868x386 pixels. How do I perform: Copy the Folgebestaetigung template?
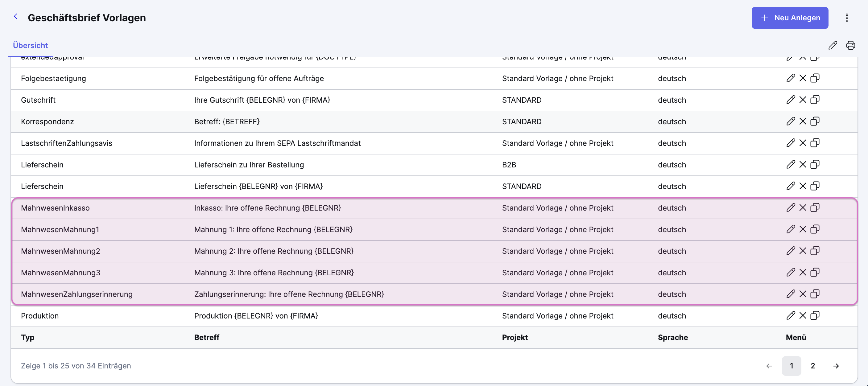(x=815, y=78)
